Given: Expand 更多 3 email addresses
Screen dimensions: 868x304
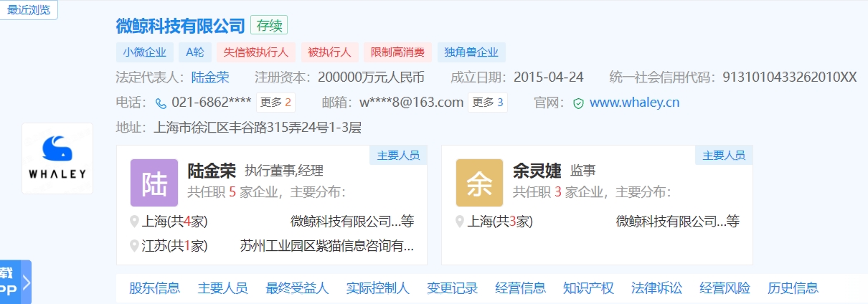Looking at the screenshot, I should tap(488, 103).
